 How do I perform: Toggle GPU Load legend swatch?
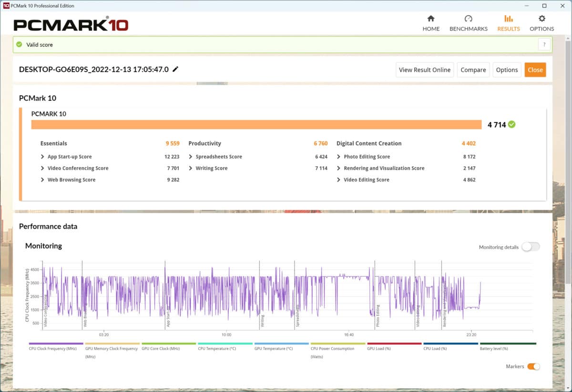pyautogui.click(x=394, y=343)
